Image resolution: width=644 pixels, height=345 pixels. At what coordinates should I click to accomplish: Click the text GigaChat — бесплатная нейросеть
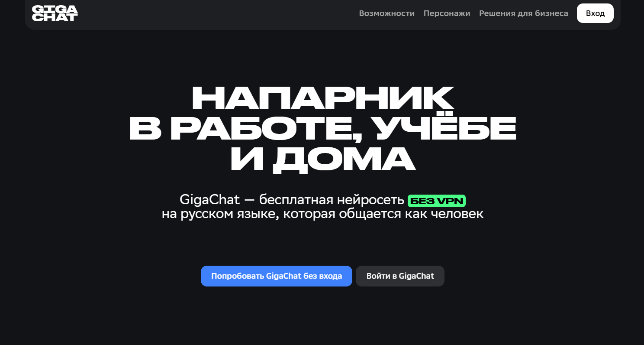click(292, 200)
